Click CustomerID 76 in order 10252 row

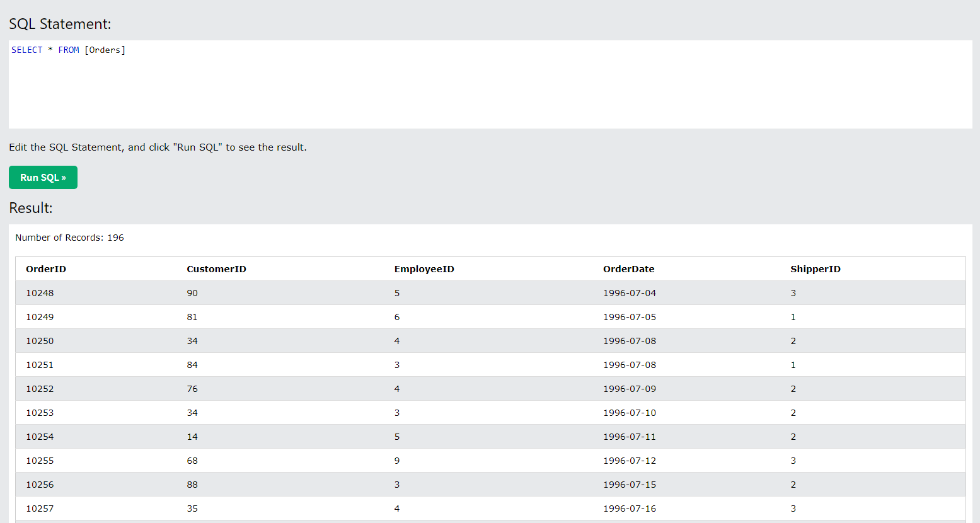coord(192,389)
